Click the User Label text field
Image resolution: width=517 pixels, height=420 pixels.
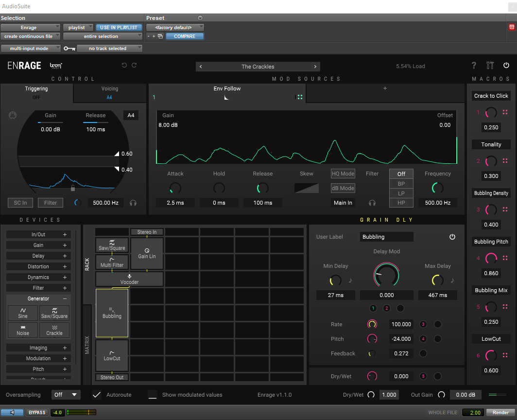(x=387, y=237)
